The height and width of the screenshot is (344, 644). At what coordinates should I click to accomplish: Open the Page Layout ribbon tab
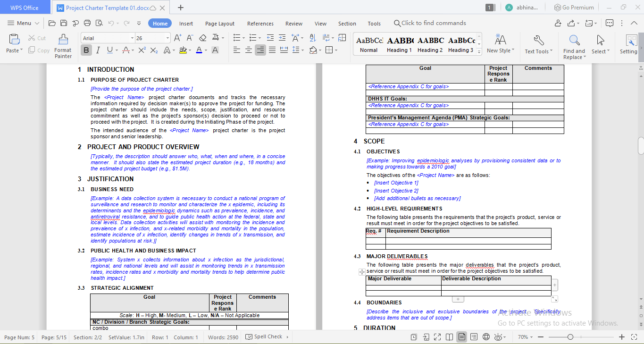pyautogui.click(x=219, y=24)
